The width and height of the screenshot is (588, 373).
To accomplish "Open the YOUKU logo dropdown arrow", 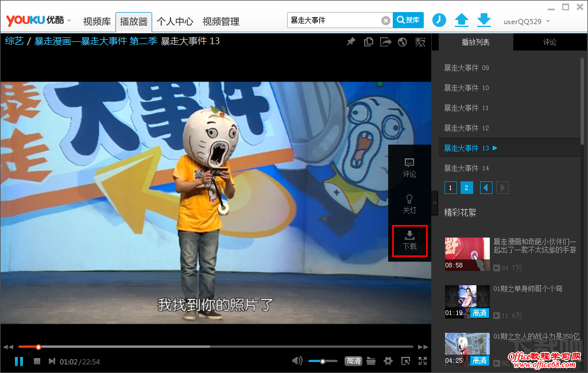I will pos(69,21).
